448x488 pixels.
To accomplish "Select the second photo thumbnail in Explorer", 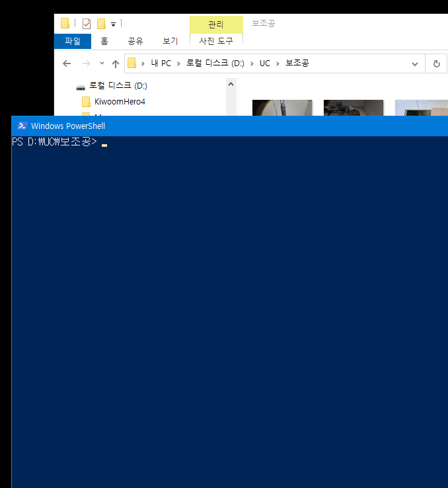I will coord(354,108).
